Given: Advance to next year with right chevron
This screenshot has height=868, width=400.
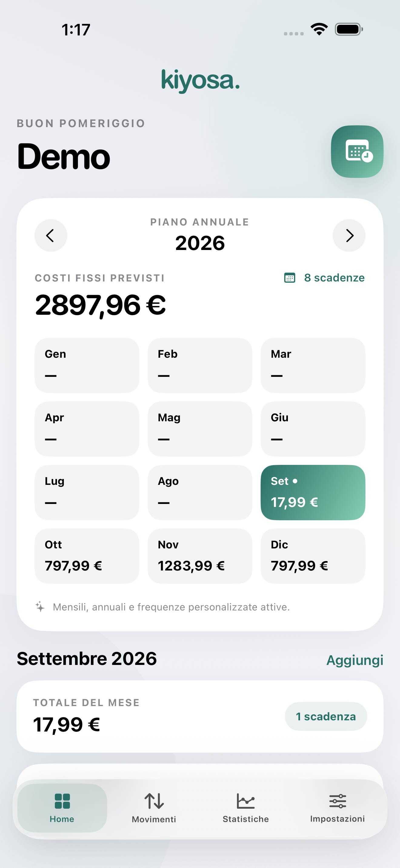Looking at the screenshot, I should point(349,235).
